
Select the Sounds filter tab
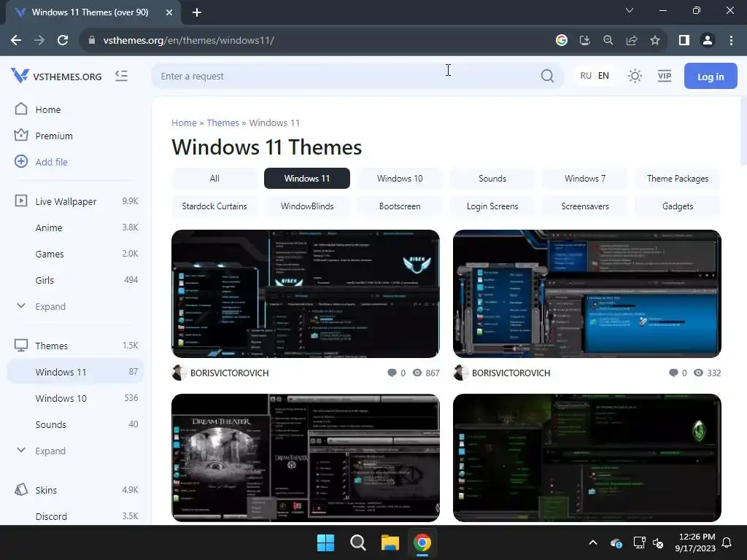(x=492, y=179)
